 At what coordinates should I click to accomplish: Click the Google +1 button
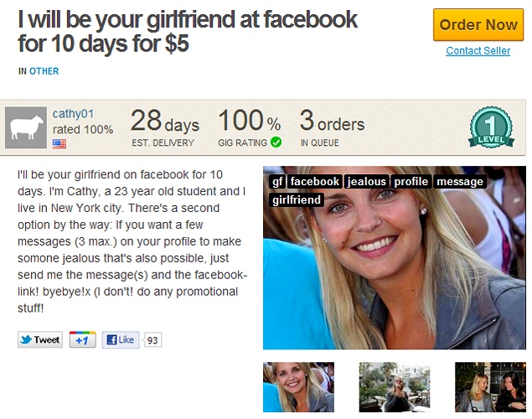tap(82, 339)
